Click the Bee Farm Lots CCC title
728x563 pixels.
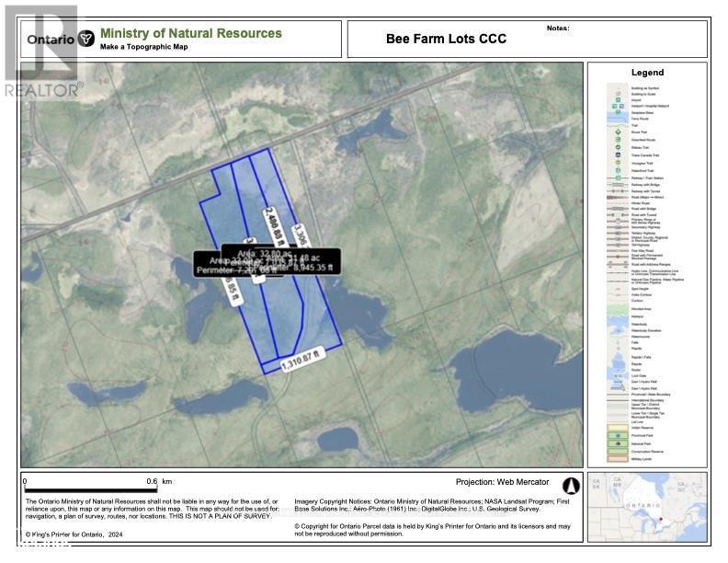[446, 39]
